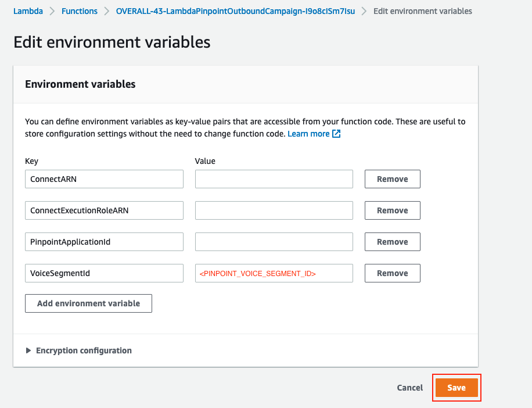
Task: Click the external link icon beside Learn more
Action: (336, 134)
